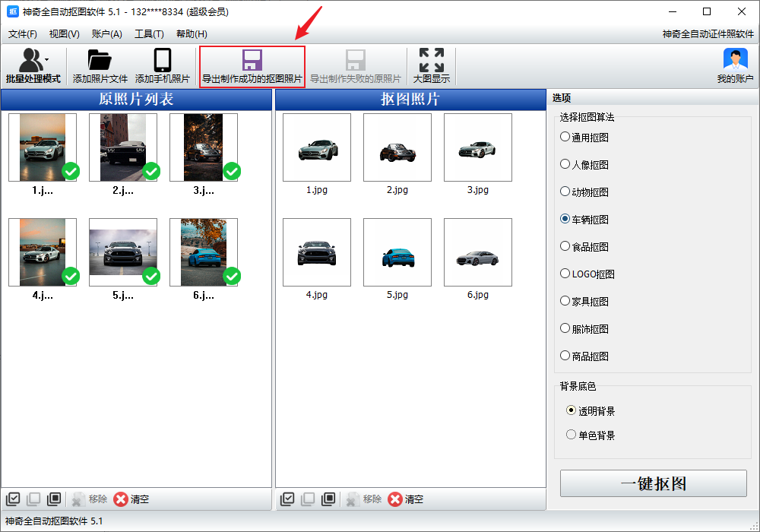Choose 单色背景 as background color
The image size is (760, 532).
pos(572,435)
